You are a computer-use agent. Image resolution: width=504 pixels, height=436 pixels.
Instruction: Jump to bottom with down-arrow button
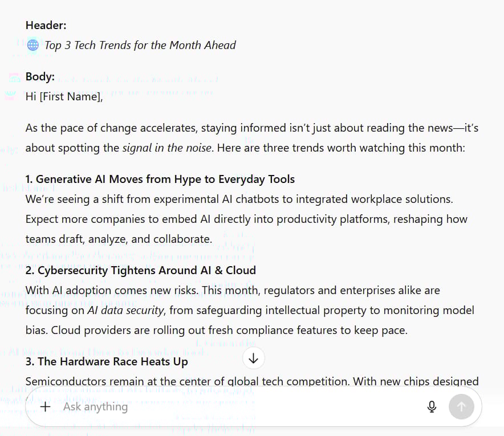click(x=254, y=358)
